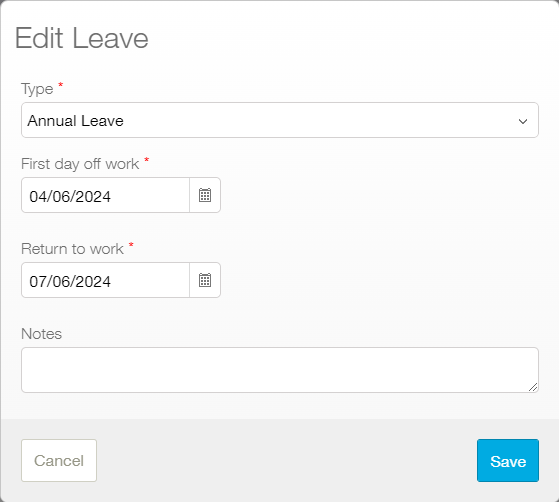Save the leave changes
The image size is (559, 502).
(x=508, y=461)
